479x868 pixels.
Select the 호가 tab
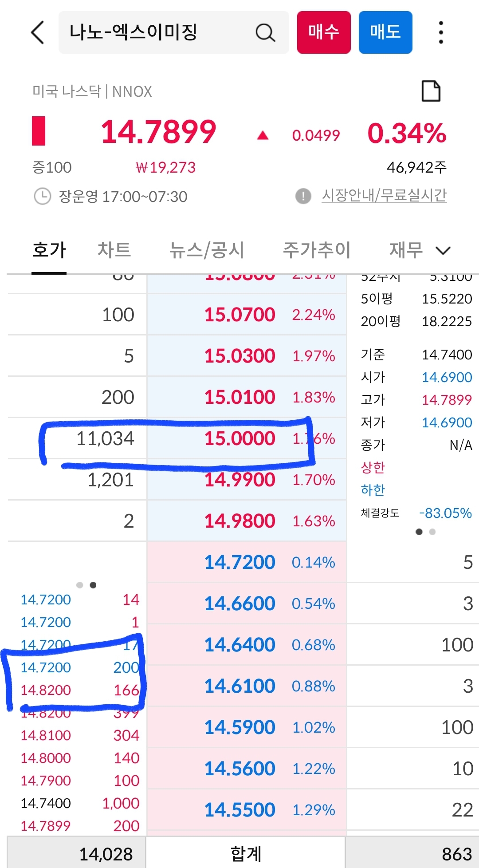click(x=49, y=250)
